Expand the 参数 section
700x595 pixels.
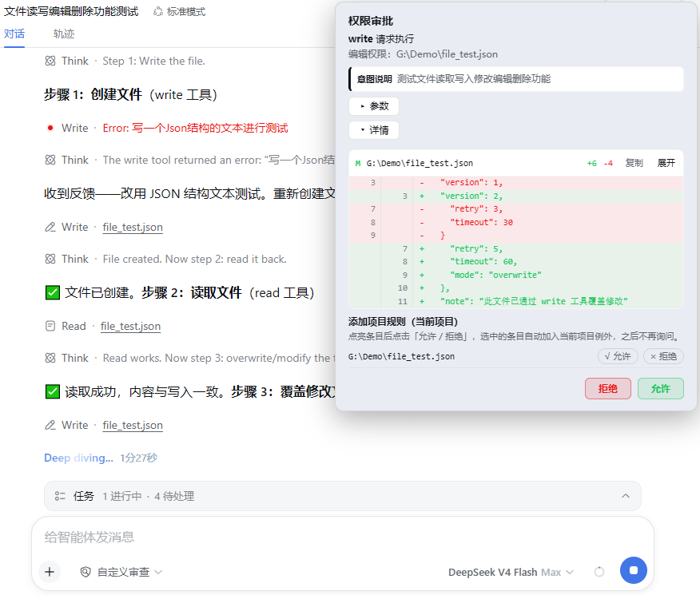tap(374, 106)
